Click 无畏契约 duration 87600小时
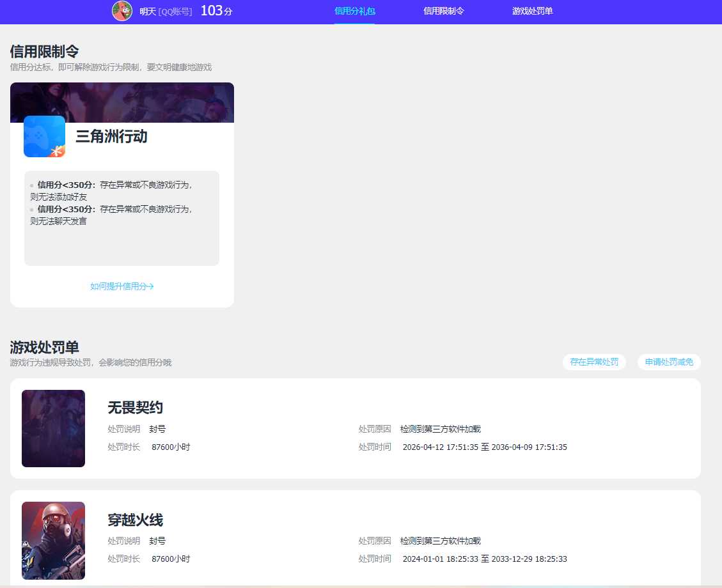 [171, 447]
